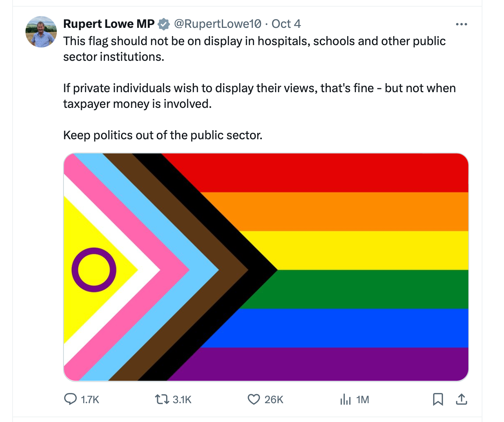
Task: Click the Rupert Lowe MP display name
Action: tap(108, 24)
